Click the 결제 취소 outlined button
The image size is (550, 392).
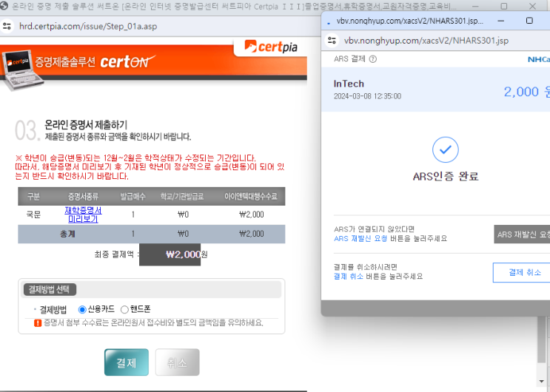[523, 272]
